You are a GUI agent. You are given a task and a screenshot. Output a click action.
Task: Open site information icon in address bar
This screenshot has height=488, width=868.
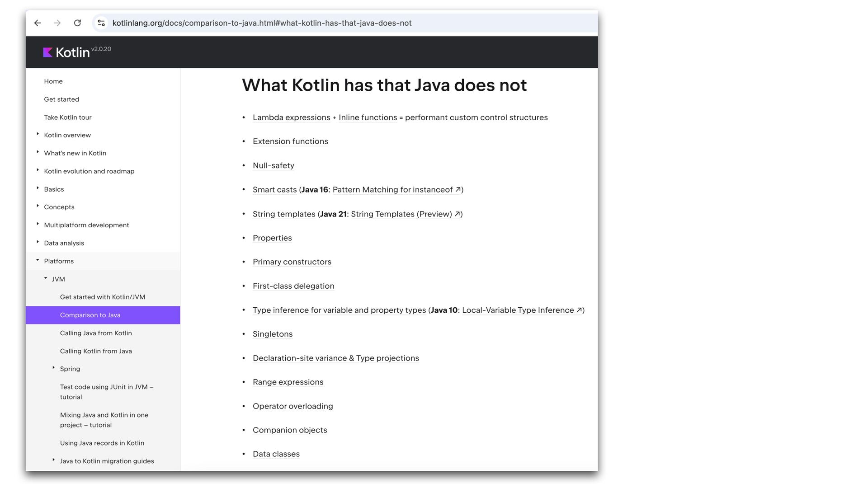pos(101,23)
